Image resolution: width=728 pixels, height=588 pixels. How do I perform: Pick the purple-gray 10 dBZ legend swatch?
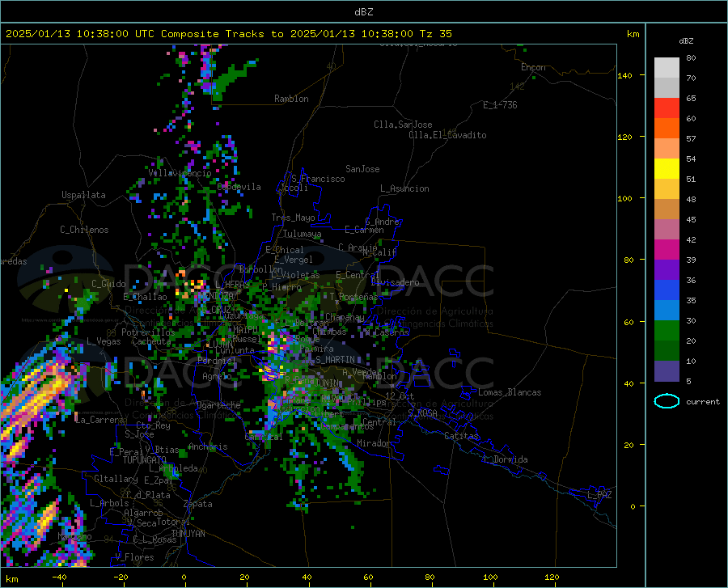(x=667, y=370)
